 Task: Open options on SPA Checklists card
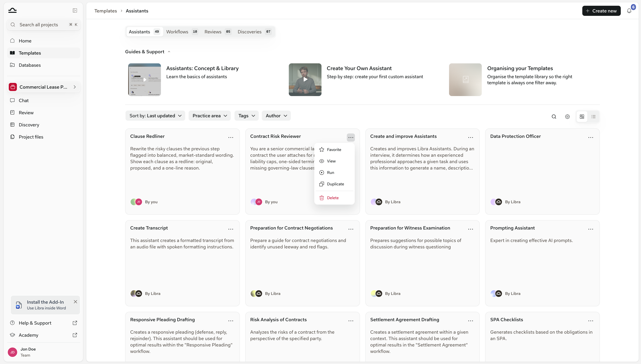coord(590,321)
